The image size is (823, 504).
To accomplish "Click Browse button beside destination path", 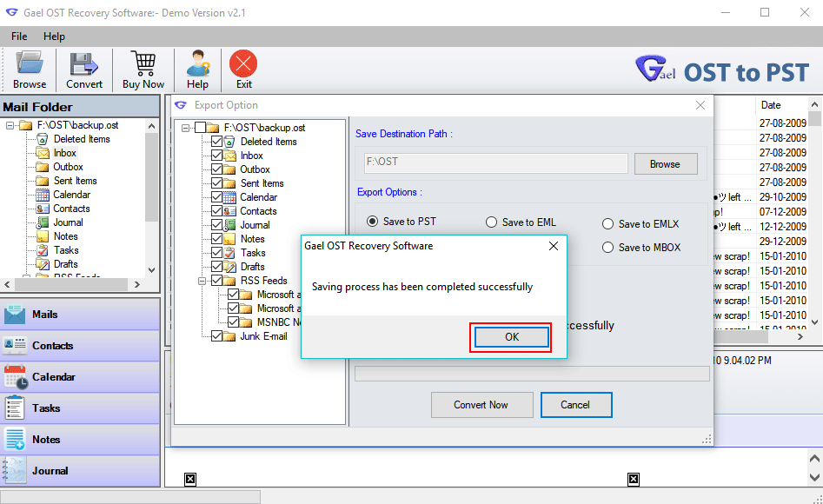I will 666,163.
